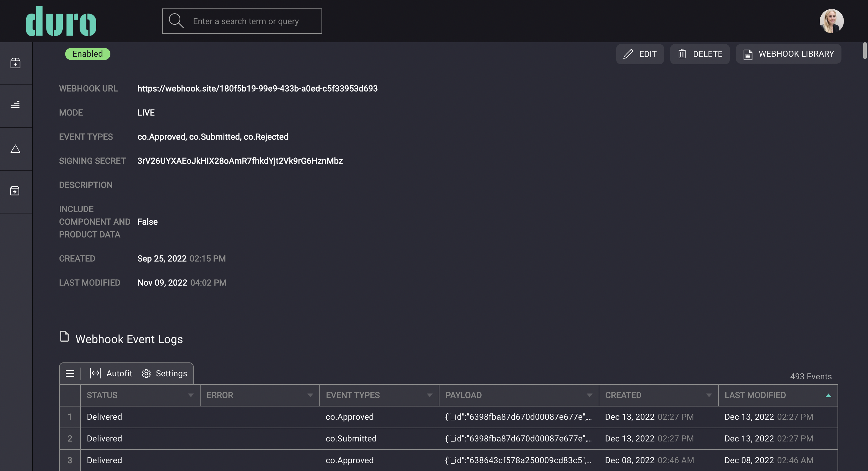The image size is (868, 471).
Task: Toggle the Enabled status pill
Action: pos(87,54)
